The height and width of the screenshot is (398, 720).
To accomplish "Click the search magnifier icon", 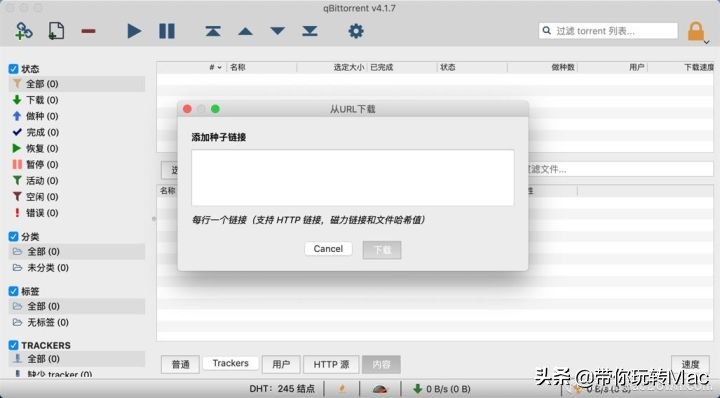I will point(546,31).
